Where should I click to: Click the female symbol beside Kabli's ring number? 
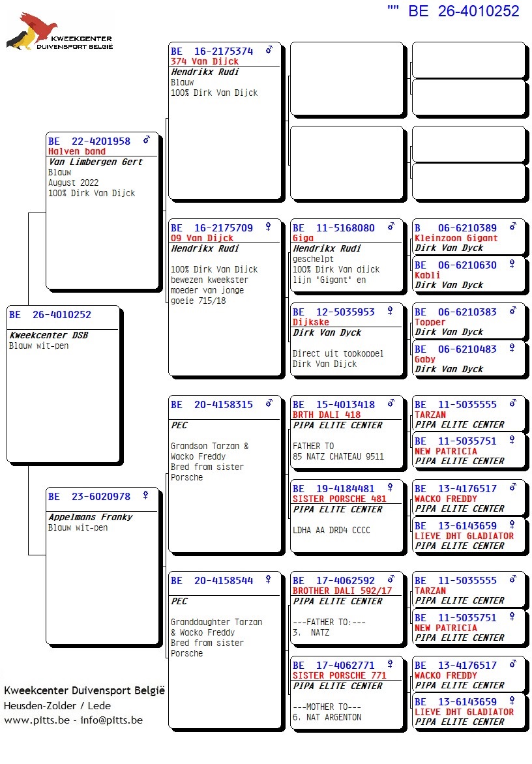tap(512, 264)
